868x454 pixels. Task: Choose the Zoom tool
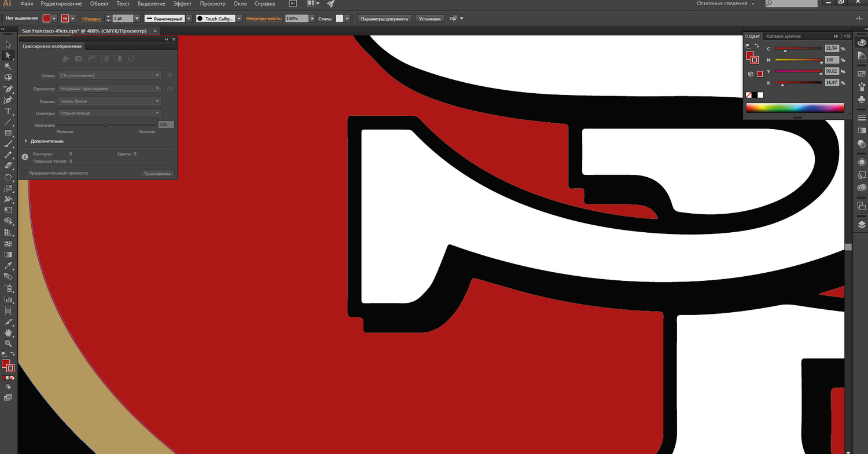click(x=8, y=343)
